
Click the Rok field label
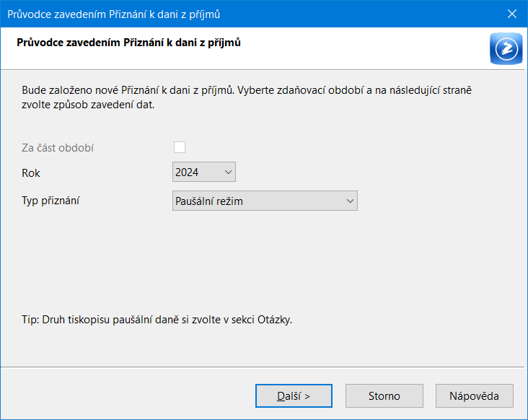30,172
